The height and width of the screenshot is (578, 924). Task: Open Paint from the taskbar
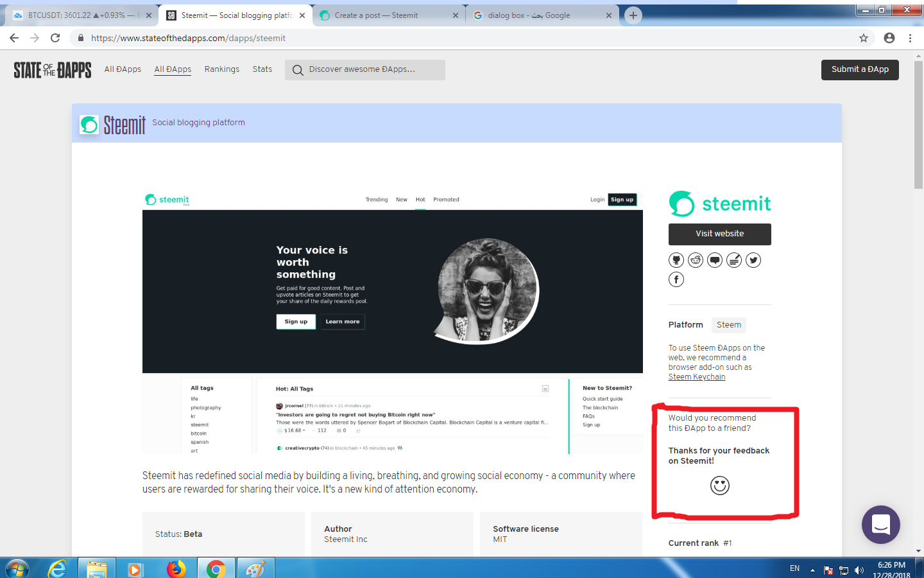coord(256,568)
